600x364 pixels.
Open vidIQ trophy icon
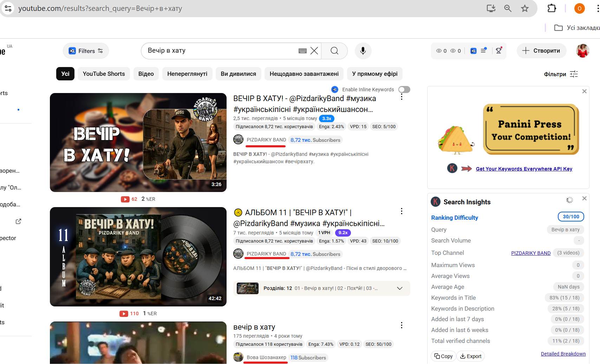point(498,51)
